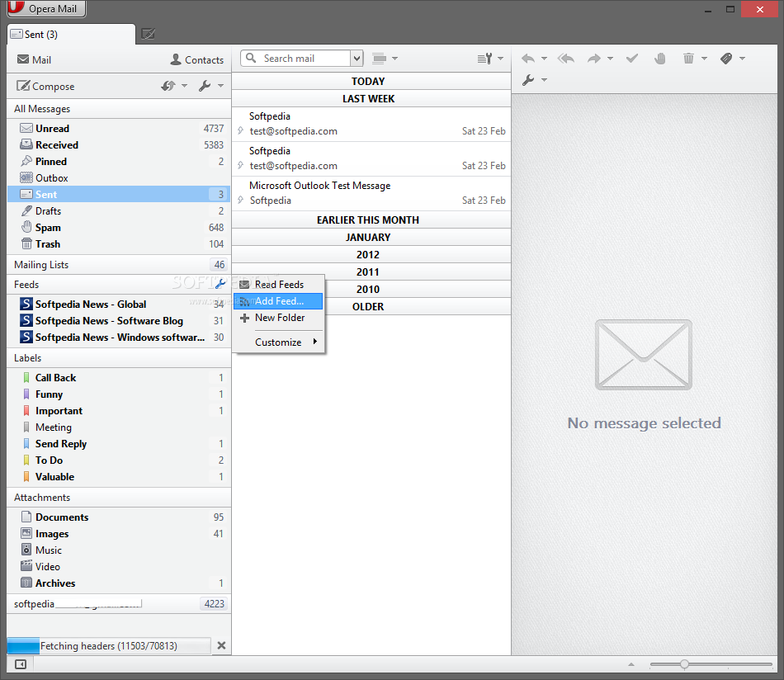This screenshot has width=784, height=680.
Task: Click the Fetching headers progress bar
Action: tap(109, 645)
